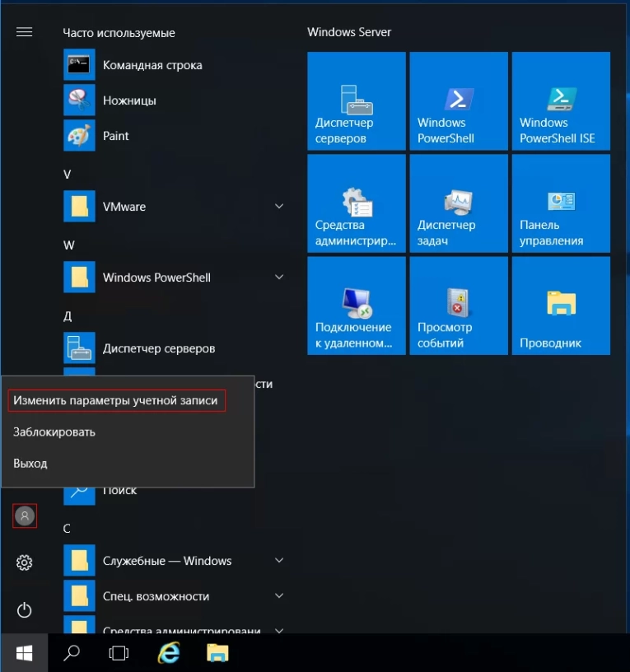Click Выход to sign out
630x672 pixels.
30,463
